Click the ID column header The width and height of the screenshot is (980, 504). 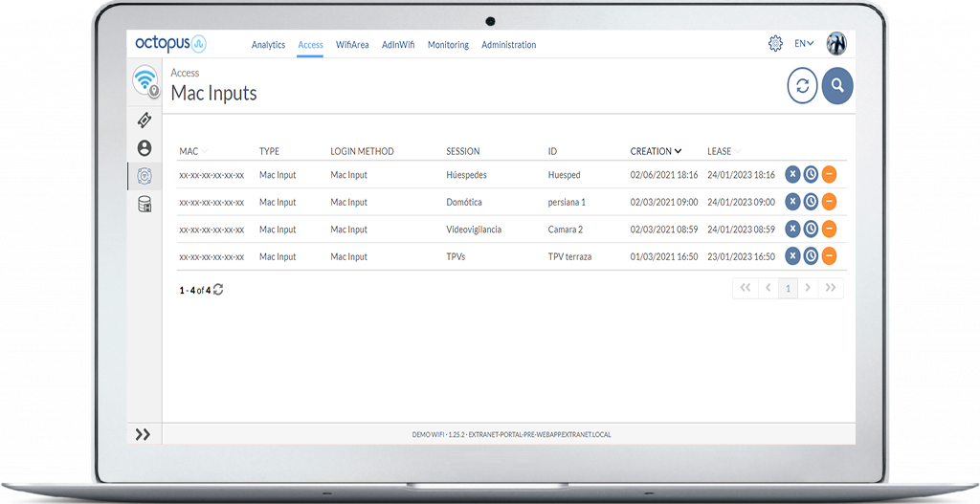coord(552,151)
